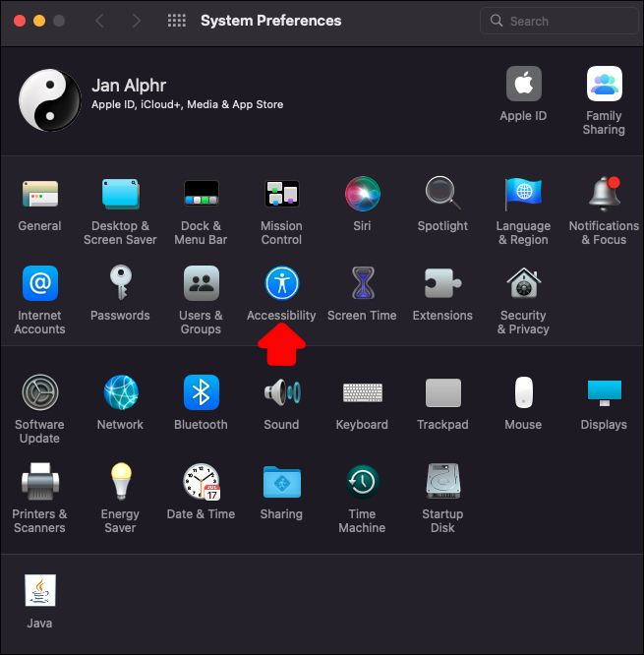The height and width of the screenshot is (655, 644).
Task: Open Internet Accounts pane
Action: click(39, 283)
